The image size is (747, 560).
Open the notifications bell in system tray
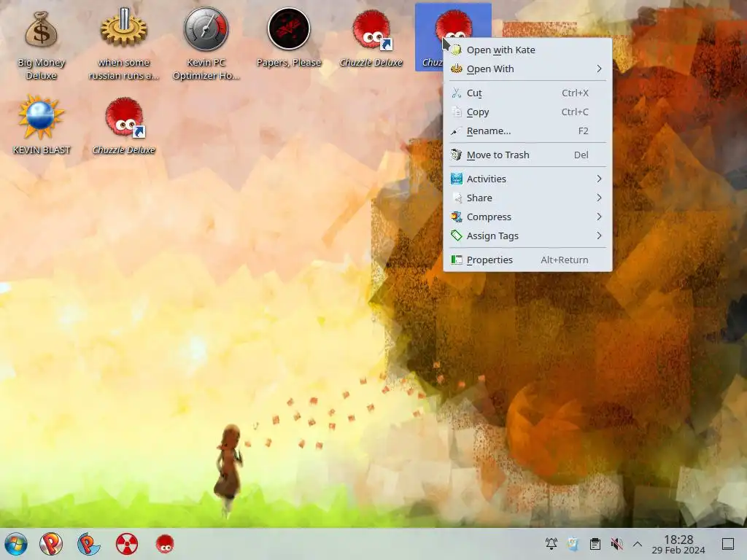551,544
